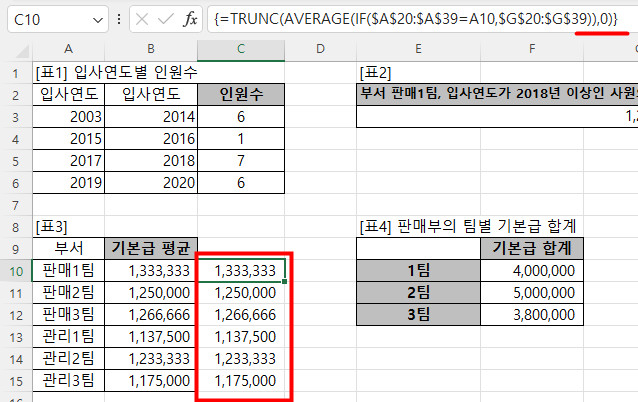Expand the Name Box dropdown arrow
This screenshot has width=638, height=402.
tap(97, 19)
